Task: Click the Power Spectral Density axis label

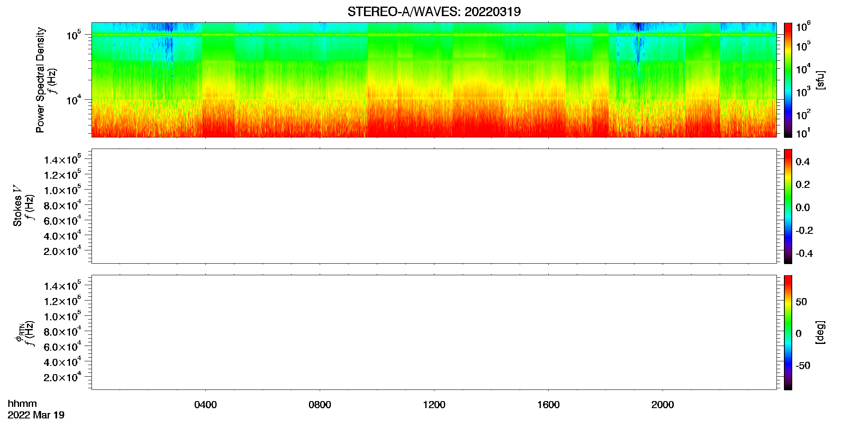Action: (x=40, y=80)
